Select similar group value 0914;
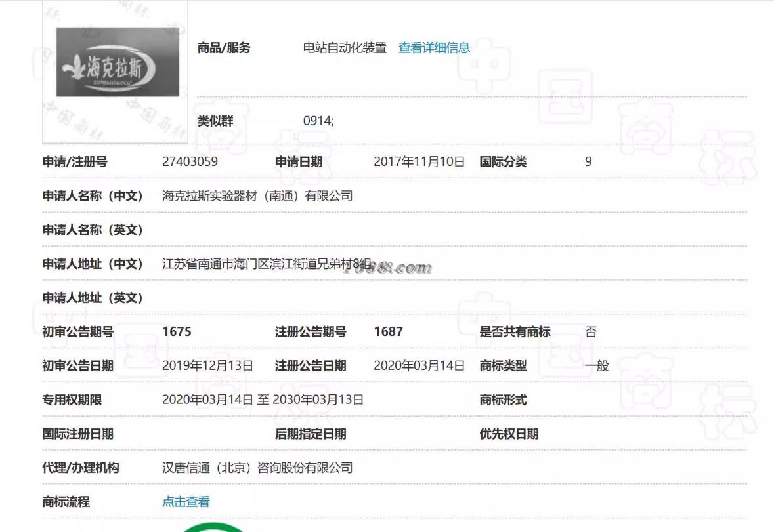This screenshot has width=774, height=532. [318, 121]
